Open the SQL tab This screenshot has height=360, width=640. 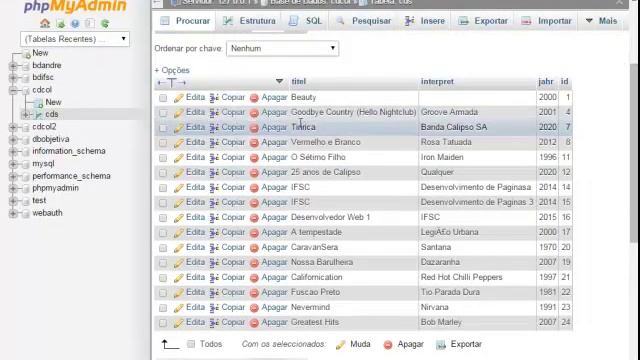(x=305, y=21)
